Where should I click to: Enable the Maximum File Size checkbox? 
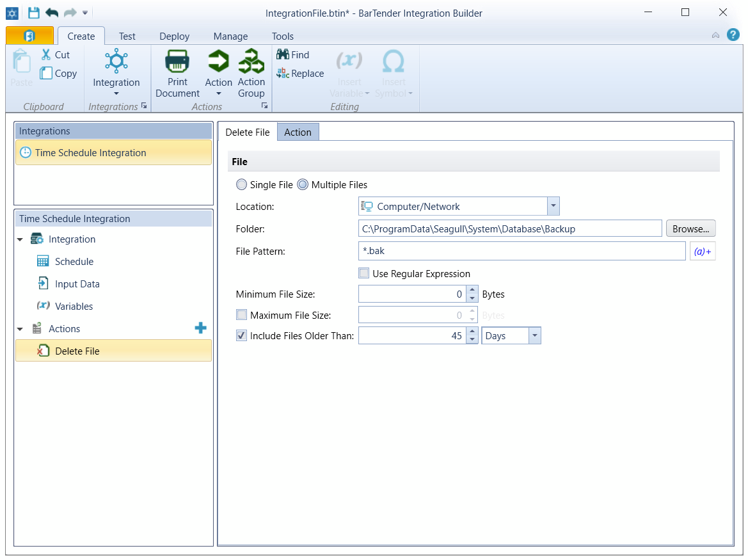(x=241, y=315)
